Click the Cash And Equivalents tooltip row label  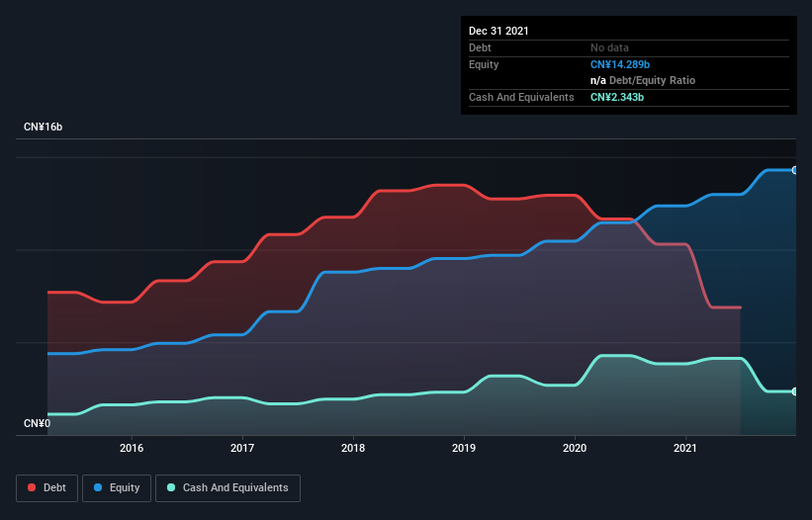pos(521,97)
